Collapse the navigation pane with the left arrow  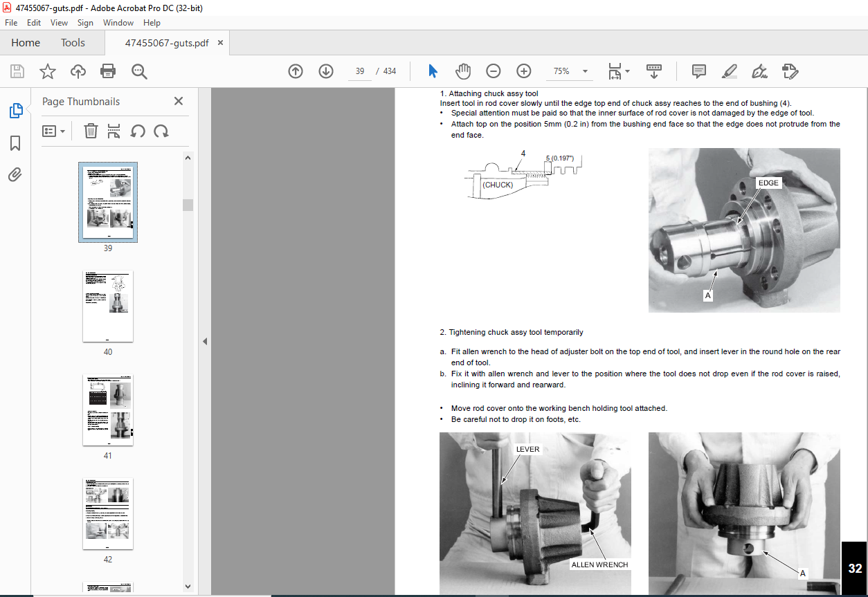204,342
